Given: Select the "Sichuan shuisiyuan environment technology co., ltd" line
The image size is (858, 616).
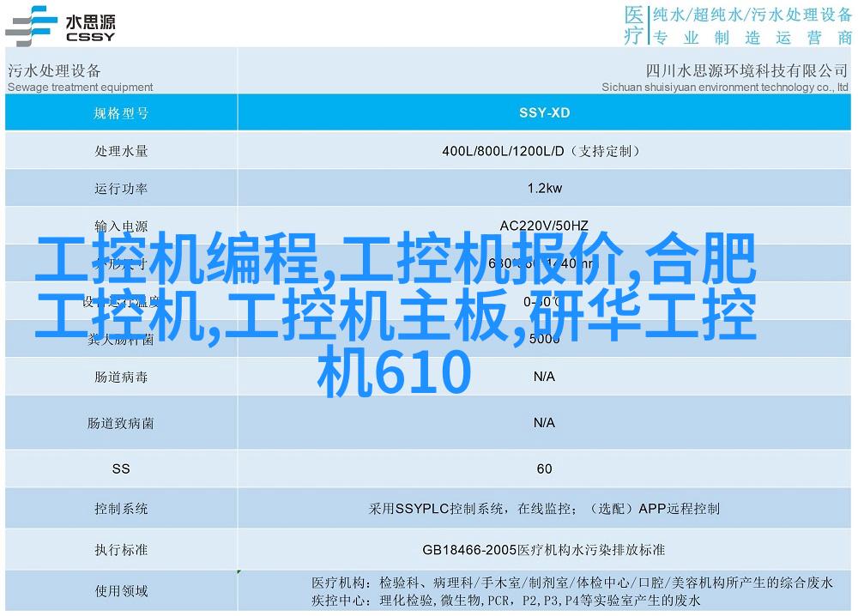Looking at the screenshot, I should (725, 87).
